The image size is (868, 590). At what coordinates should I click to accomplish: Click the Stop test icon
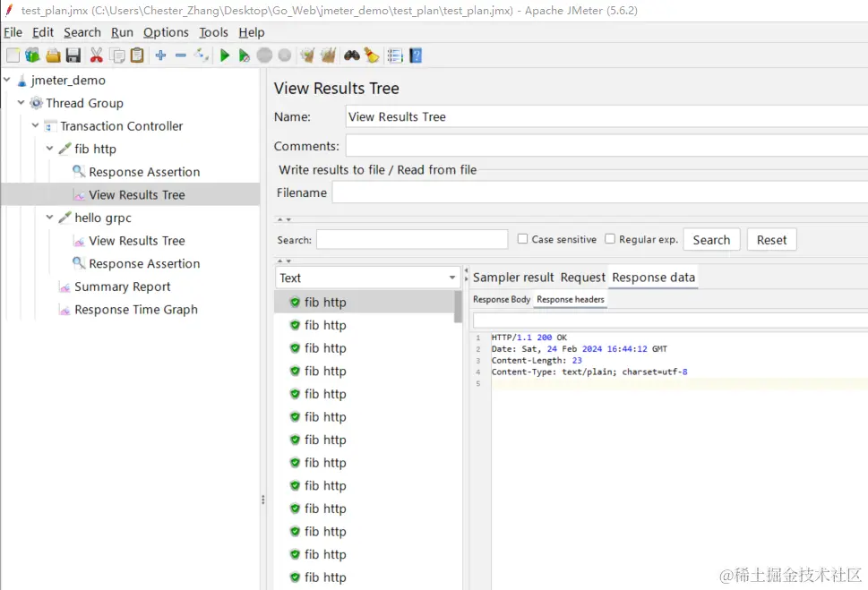(264, 56)
